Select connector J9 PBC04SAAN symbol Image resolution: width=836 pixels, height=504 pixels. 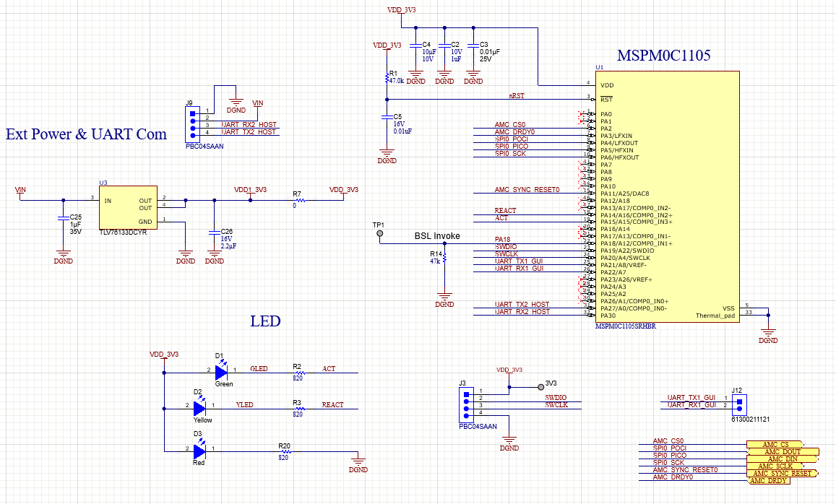(191, 124)
